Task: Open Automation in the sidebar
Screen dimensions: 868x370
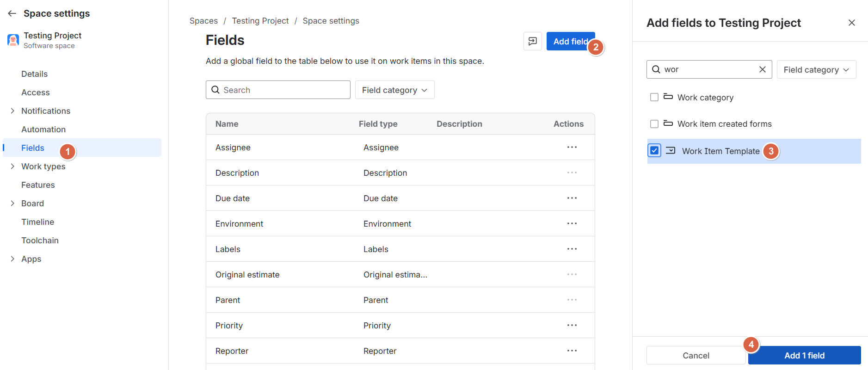Action: pos(43,129)
